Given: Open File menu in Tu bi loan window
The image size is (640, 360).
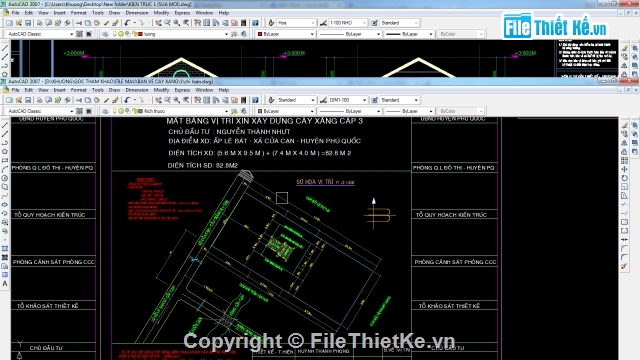Looking at the screenshot, I should (x=16, y=90).
